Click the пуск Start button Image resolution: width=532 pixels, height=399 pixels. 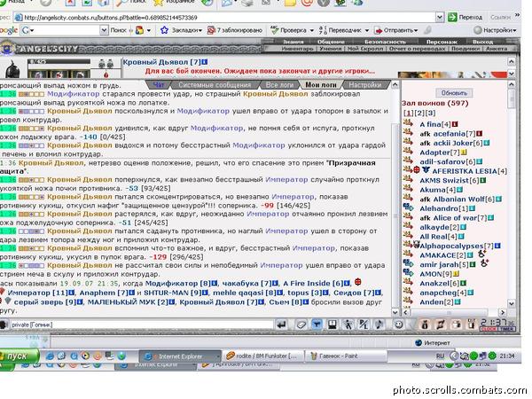click(19, 356)
